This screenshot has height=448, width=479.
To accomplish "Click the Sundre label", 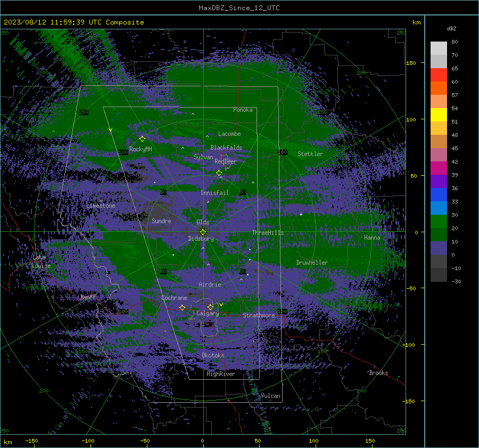I will point(161,221).
